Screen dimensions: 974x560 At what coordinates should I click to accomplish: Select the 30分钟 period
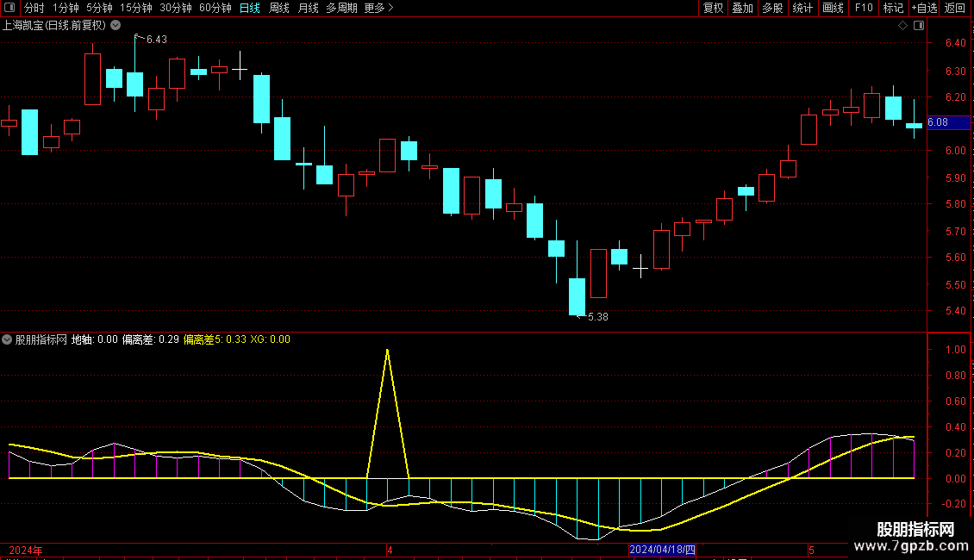pos(176,8)
